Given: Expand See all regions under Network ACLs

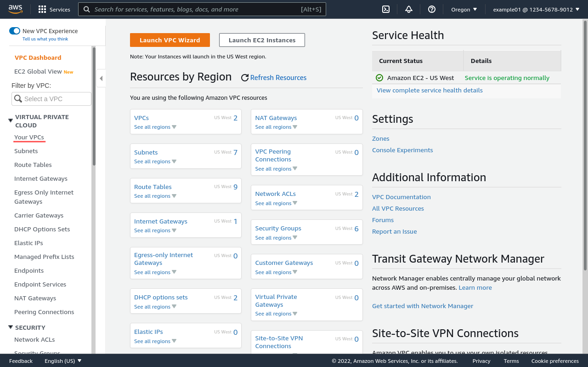Looking at the screenshot, I should pyautogui.click(x=276, y=203).
